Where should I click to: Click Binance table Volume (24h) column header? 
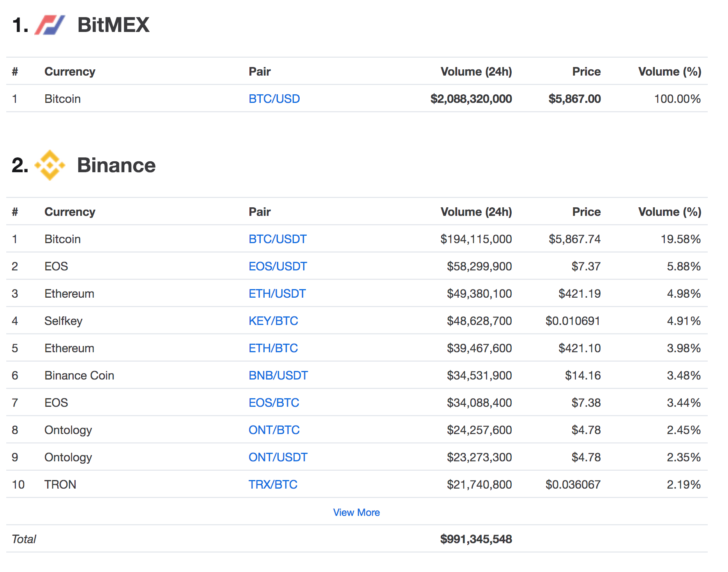(476, 212)
